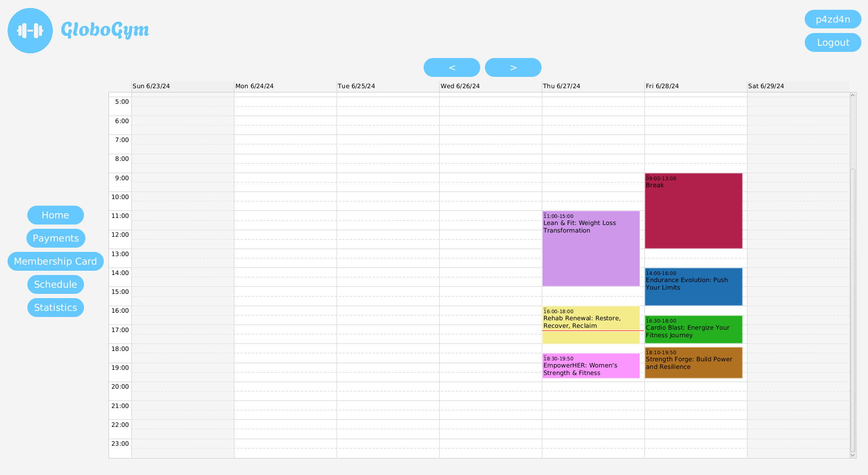Select the Endurance Evolution class block
The height and width of the screenshot is (475, 868).
[x=693, y=287]
